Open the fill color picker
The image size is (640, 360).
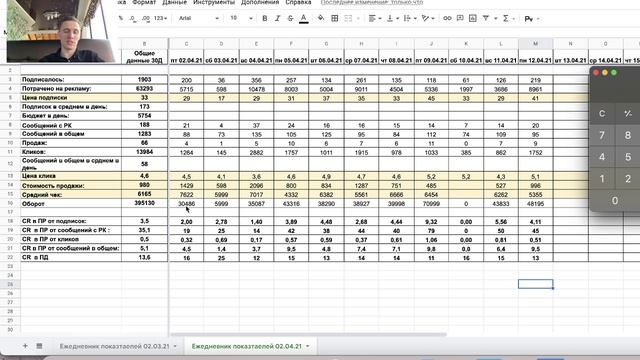click(321, 18)
